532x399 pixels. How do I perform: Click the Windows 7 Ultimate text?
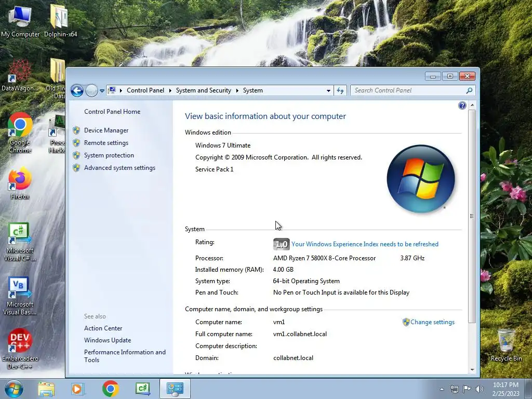(x=223, y=145)
